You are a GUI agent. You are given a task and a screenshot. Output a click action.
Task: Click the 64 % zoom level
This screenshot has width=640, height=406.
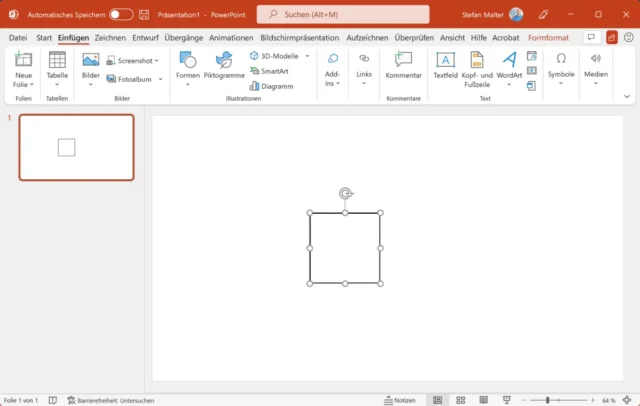click(608, 401)
